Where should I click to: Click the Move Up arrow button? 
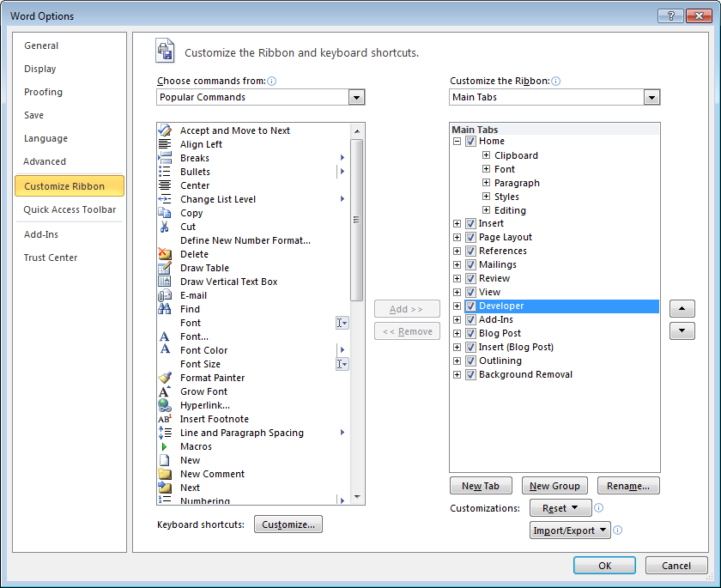pos(682,308)
